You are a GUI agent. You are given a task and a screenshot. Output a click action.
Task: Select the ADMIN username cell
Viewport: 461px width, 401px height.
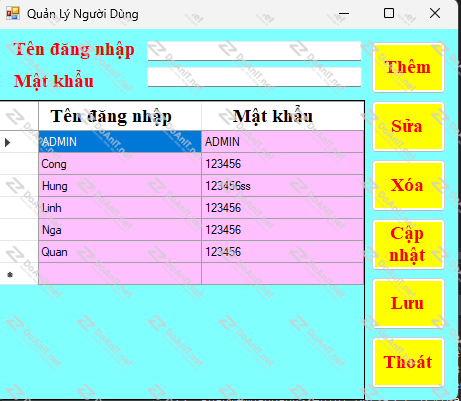tap(120, 142)
